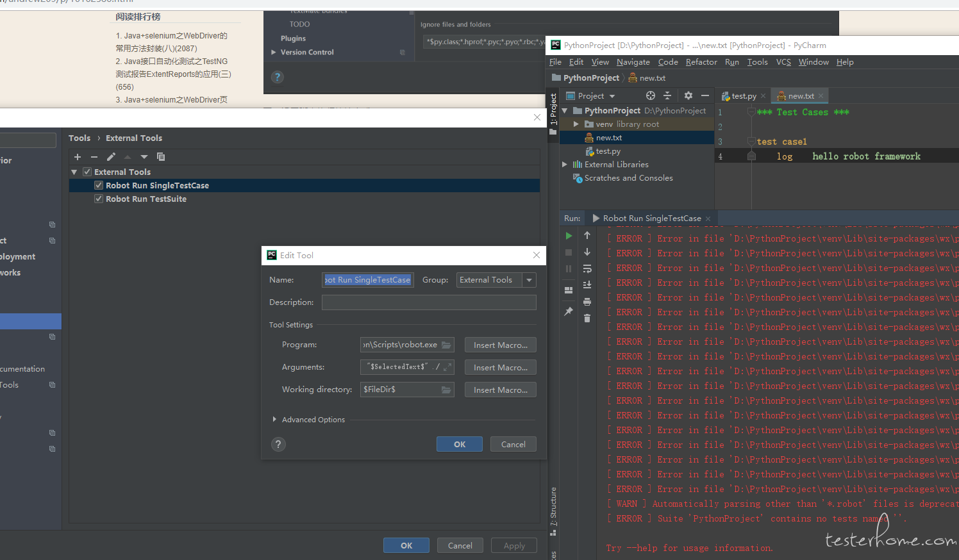Remove selected external tool with minus icon
This screenshot has width=959, height=560.
94,157
